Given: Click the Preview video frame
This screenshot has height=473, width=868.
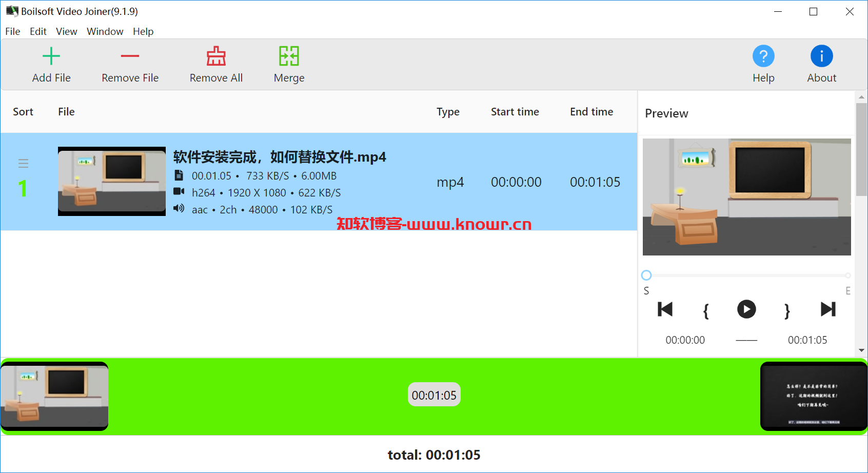Looking at the screenshot, I should pyautogui.click(x=746, y=197).
